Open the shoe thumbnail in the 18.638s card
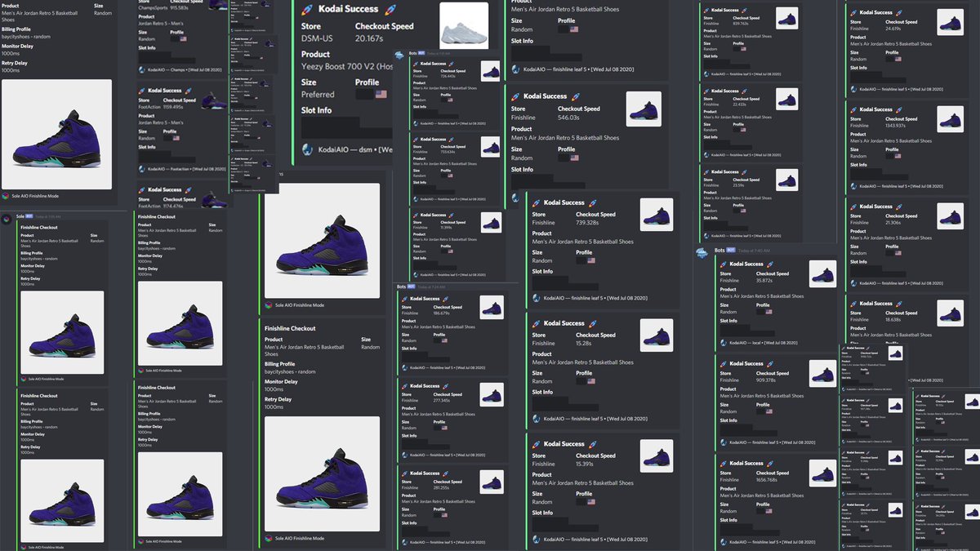 coord(951,313)
